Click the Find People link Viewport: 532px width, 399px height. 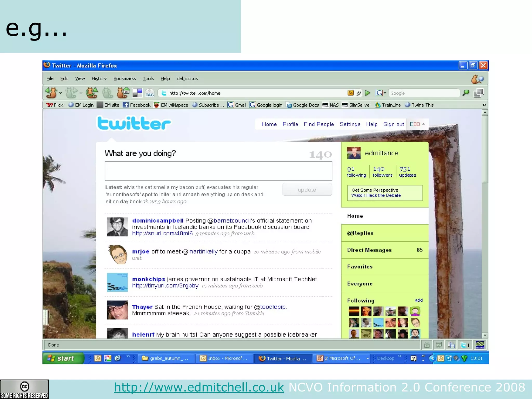[319, 124]
